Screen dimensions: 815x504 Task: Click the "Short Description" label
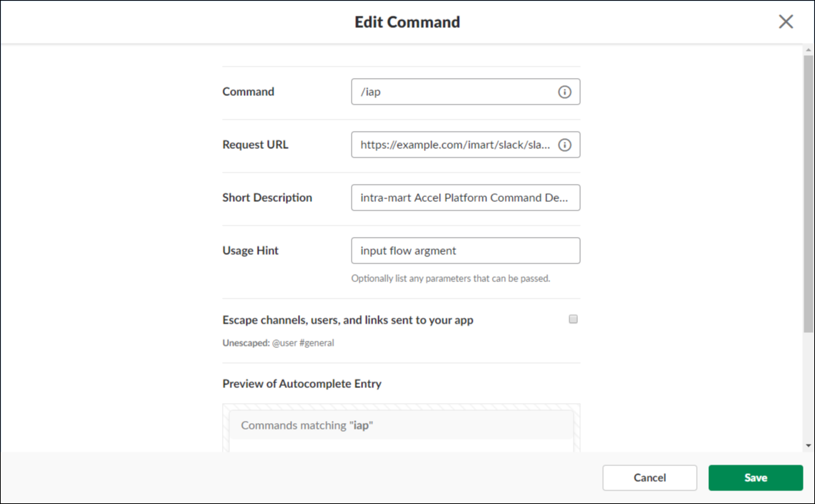click(267, 198)
